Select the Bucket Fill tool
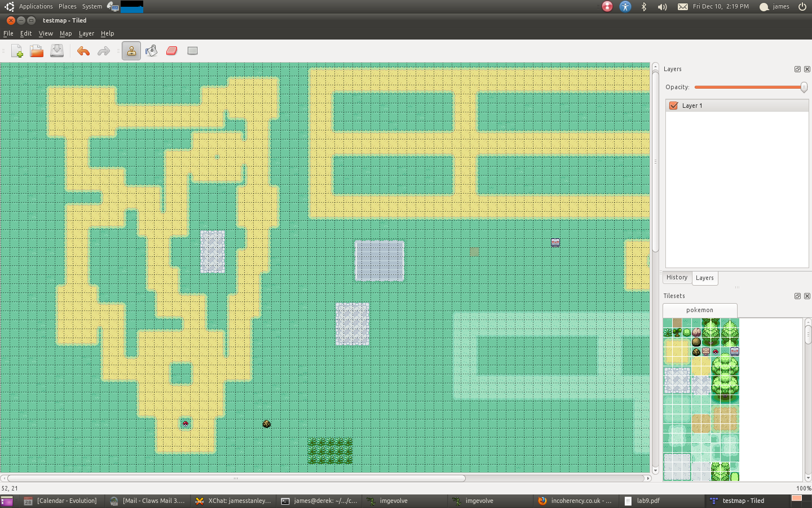This screenshot has height=508, width=812. point(151,51)
